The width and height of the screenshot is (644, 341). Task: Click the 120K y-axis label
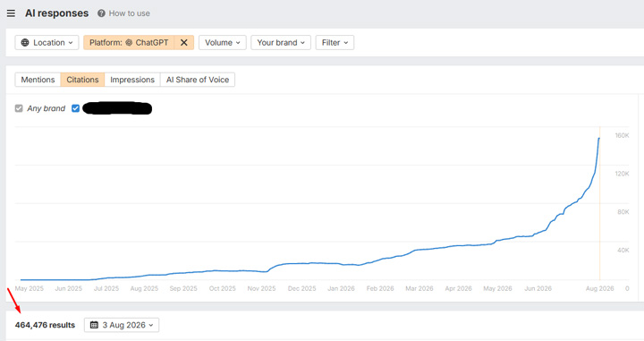click(x=622, y=174)
